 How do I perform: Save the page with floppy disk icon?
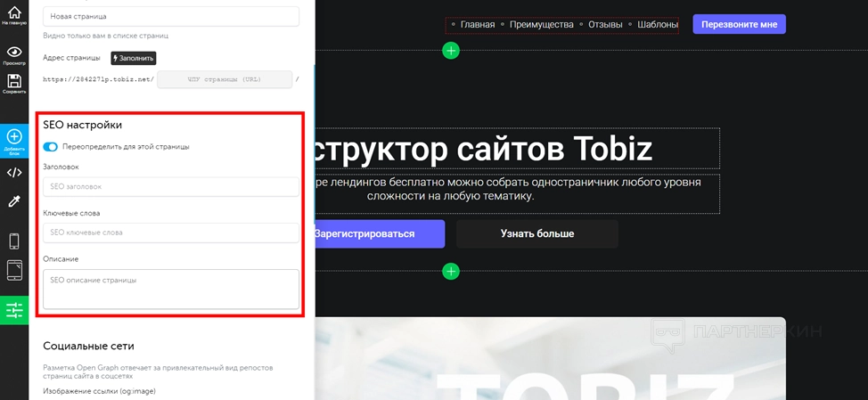[x=14, y=84]
